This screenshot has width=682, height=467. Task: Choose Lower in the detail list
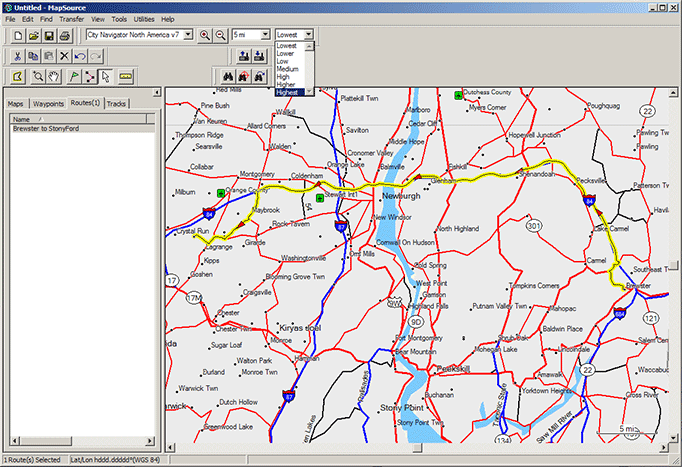point(285,53)
